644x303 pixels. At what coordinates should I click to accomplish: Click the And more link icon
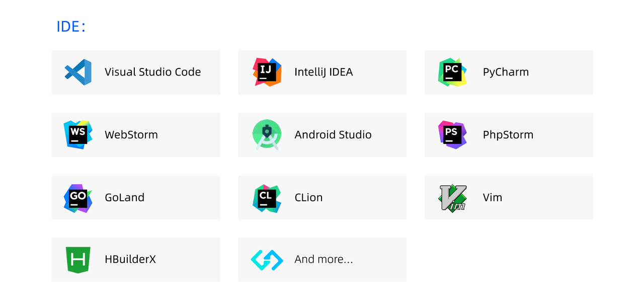tap(267, 260)
